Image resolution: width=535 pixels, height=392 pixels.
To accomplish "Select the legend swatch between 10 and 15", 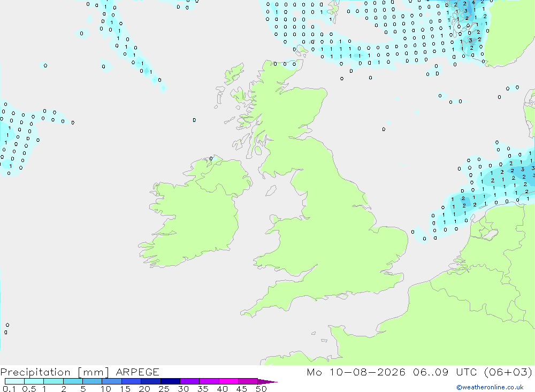I will click(x=112, y=381).
